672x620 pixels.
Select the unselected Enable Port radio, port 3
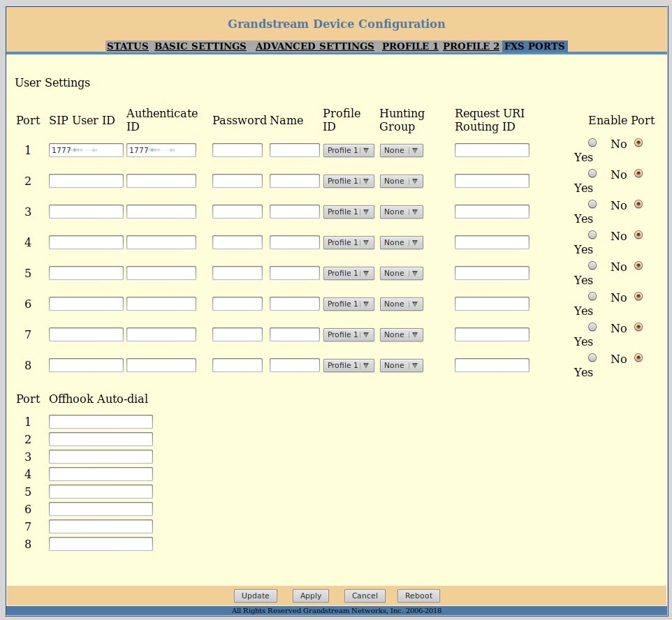pyautogui.click(x=592, y=204)
